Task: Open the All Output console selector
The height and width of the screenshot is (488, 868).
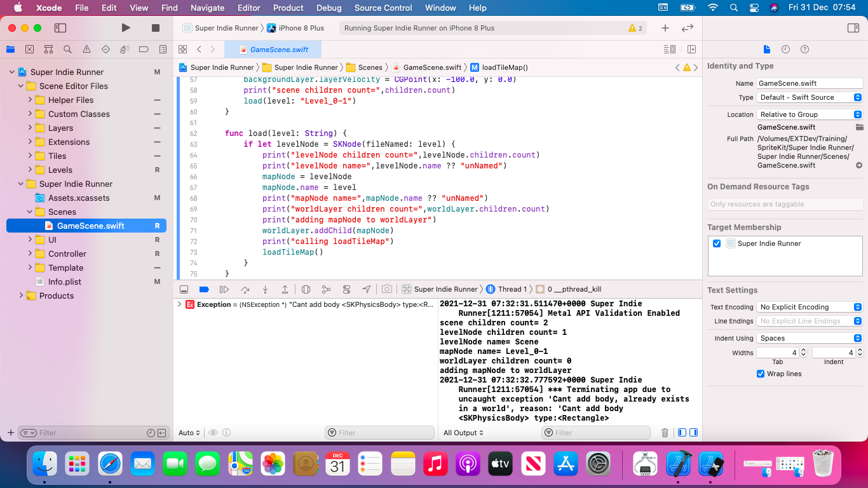Action: click(463, 433)
